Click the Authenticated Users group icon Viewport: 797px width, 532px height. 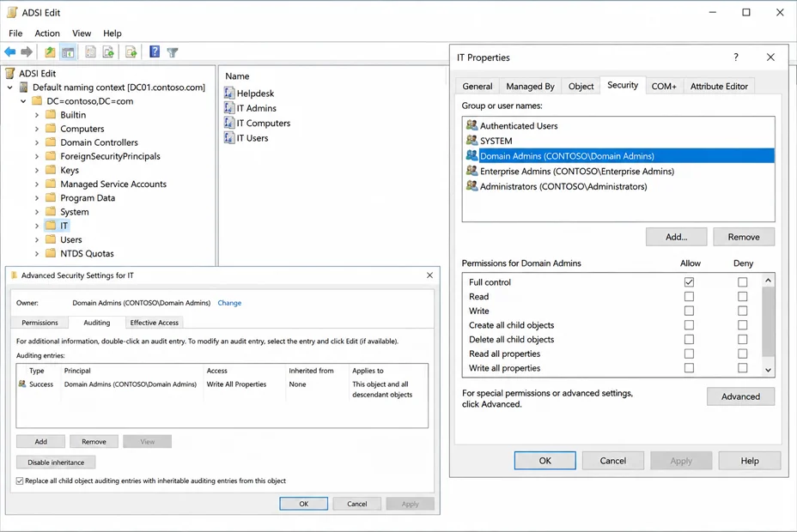pos(472,125)
